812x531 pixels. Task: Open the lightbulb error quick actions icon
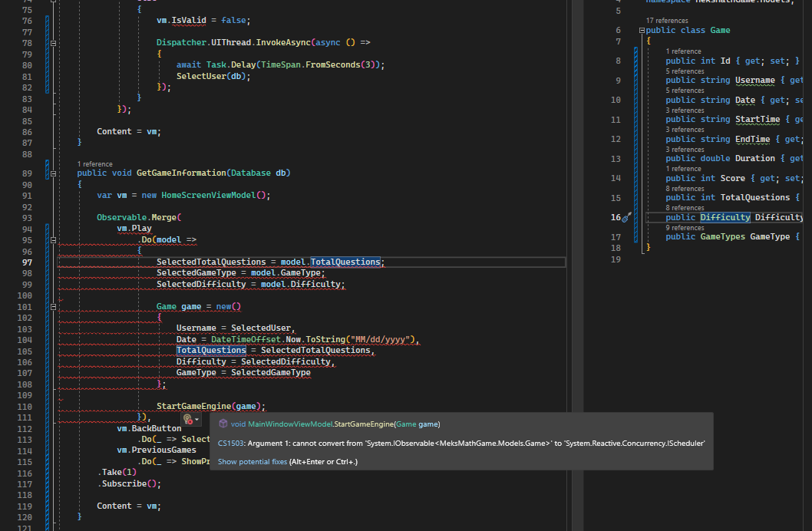[x=187, y=419]
